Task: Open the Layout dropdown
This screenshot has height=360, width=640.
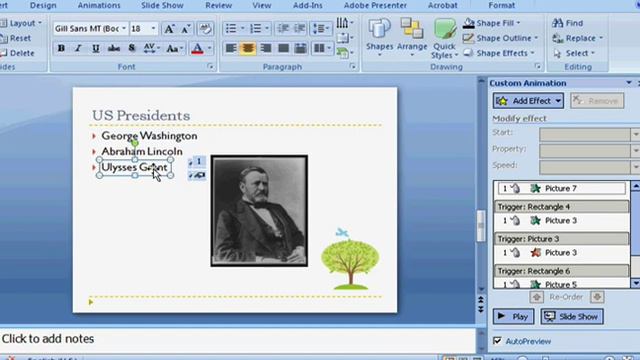Action: [x=21, y=23]
